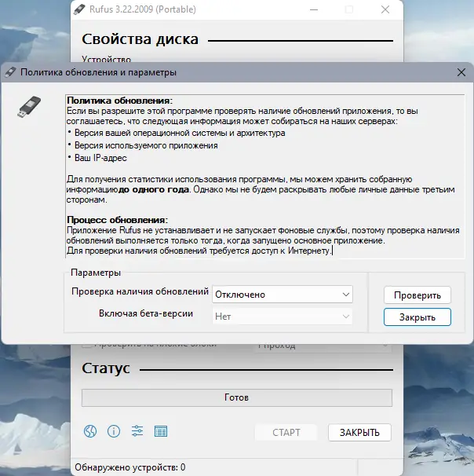Click the USB drive icon in dialog title bar
This screenshot has width=474, height=476.
pos(10,72)
